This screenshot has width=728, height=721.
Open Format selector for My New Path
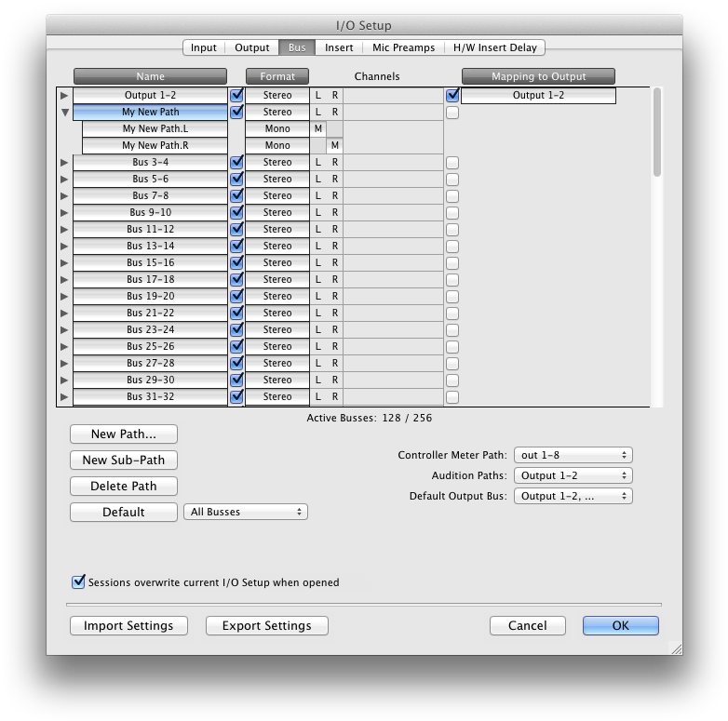277,112
